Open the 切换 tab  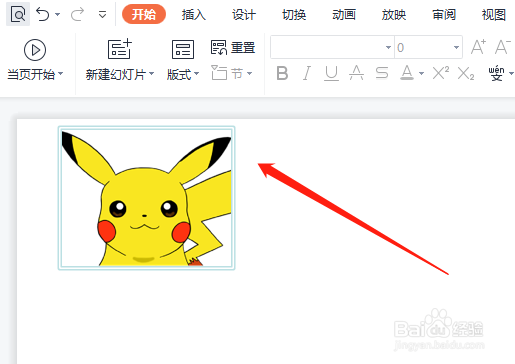tap(294, 15)
